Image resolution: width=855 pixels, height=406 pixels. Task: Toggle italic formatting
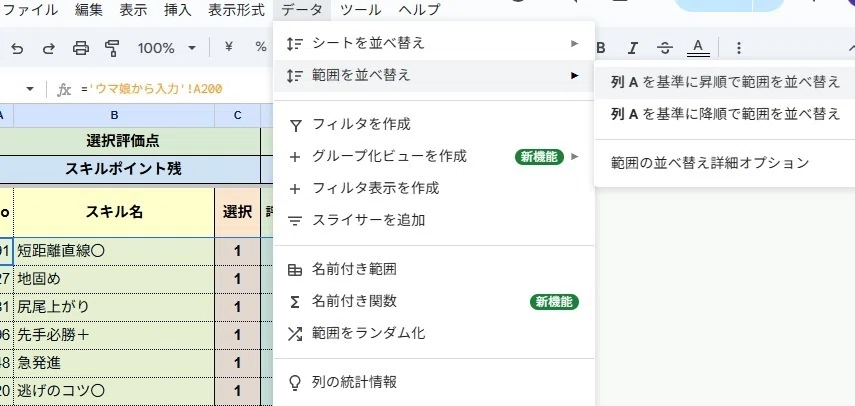coord(633,48)
